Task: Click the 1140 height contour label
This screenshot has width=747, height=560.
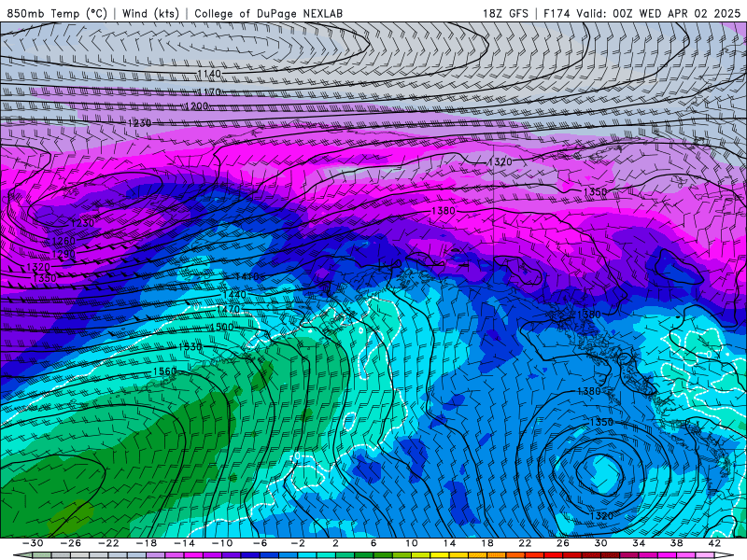Action: 209,74
